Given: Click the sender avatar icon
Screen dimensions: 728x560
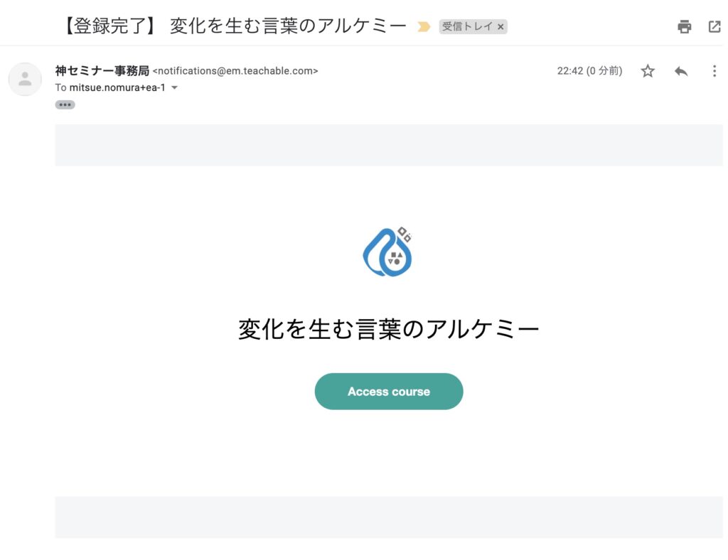Looking at the screenshot, I should coord(25,79).
